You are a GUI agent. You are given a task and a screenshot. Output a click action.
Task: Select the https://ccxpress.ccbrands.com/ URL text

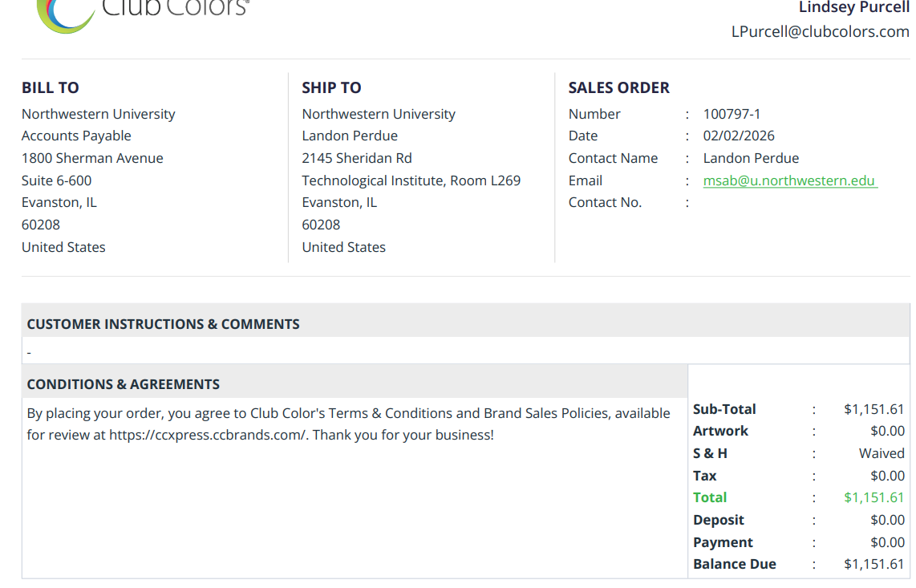[x=208, y=436]
